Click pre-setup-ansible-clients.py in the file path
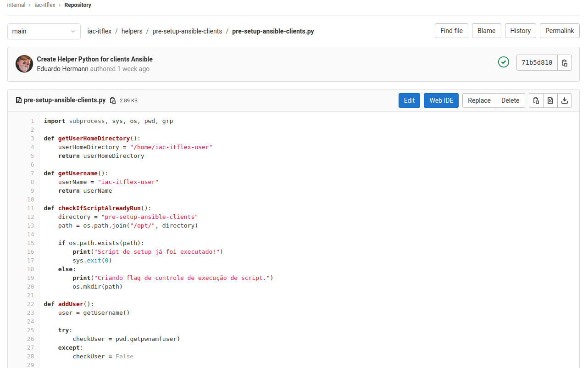This screenshot has height=368, width=588. point(273,31)
